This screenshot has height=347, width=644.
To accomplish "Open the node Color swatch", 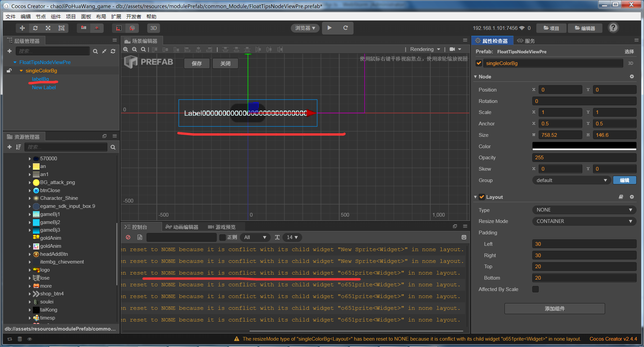I will [x=584, y=146].
